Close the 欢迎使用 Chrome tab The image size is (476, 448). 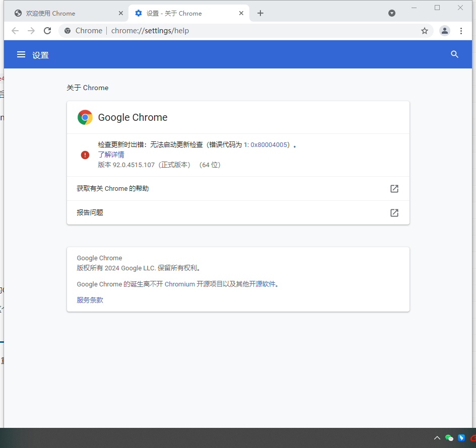(x=121, y=13)
